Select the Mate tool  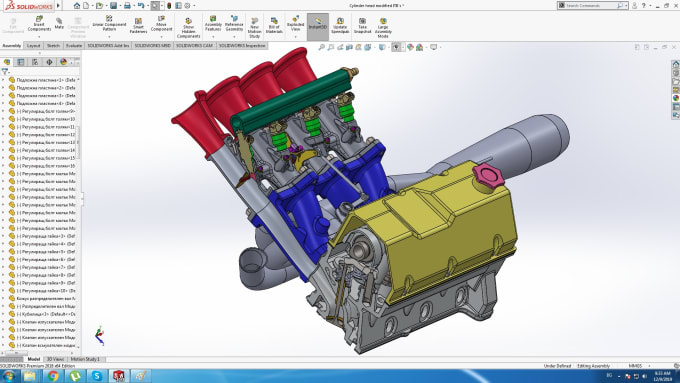click(x=59, y=24)
